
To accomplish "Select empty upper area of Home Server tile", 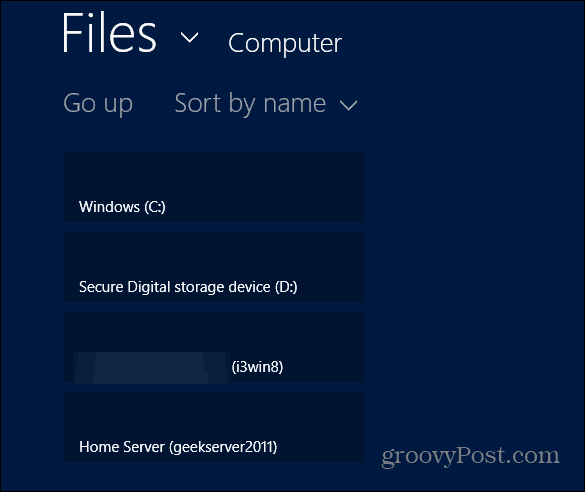I will (x=214, y=414).
